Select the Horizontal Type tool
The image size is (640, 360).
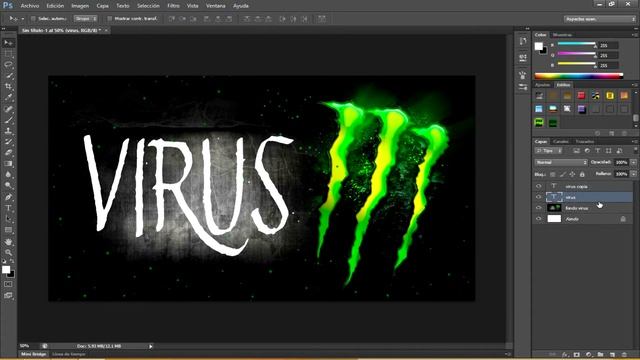point(8,208)
